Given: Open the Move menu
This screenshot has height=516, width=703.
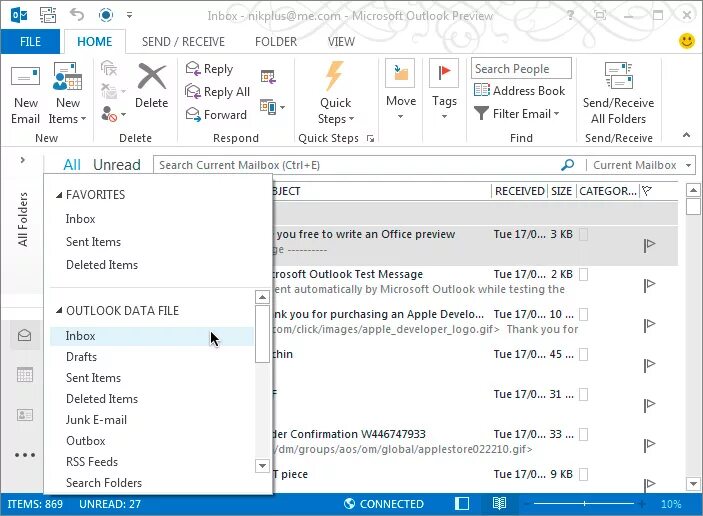Looking at the screenshot, I should [401, 90].
